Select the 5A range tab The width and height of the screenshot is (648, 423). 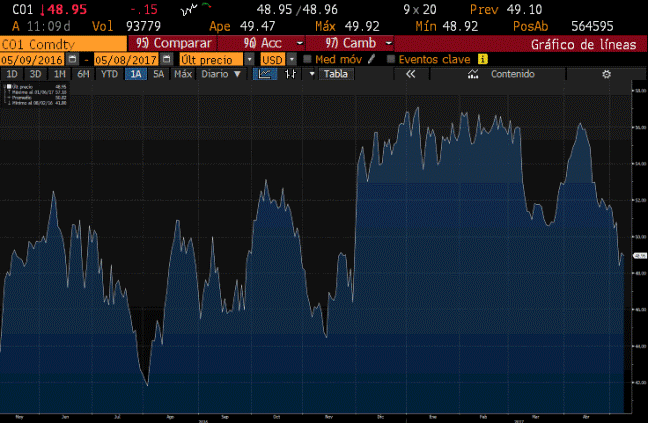[159, 74]
